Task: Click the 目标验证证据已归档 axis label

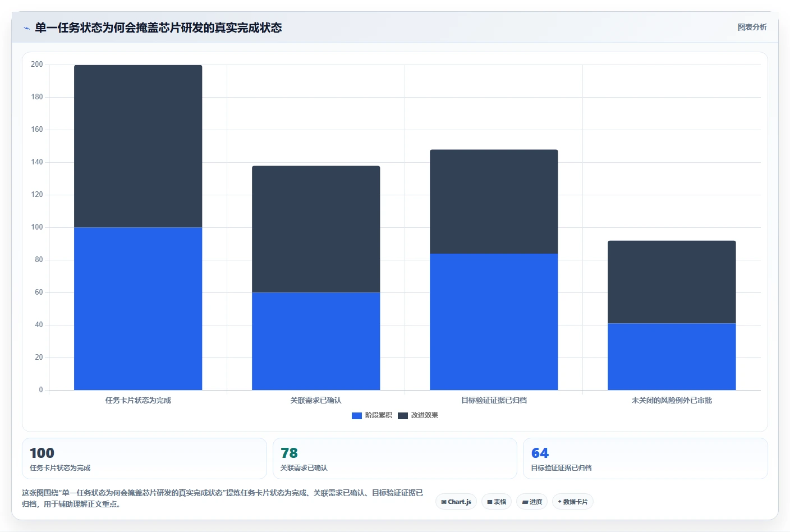Action: [x=494, y=400]
